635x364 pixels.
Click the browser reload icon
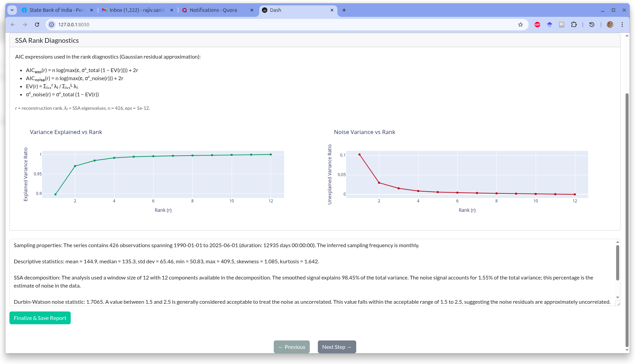pos(37,25)
